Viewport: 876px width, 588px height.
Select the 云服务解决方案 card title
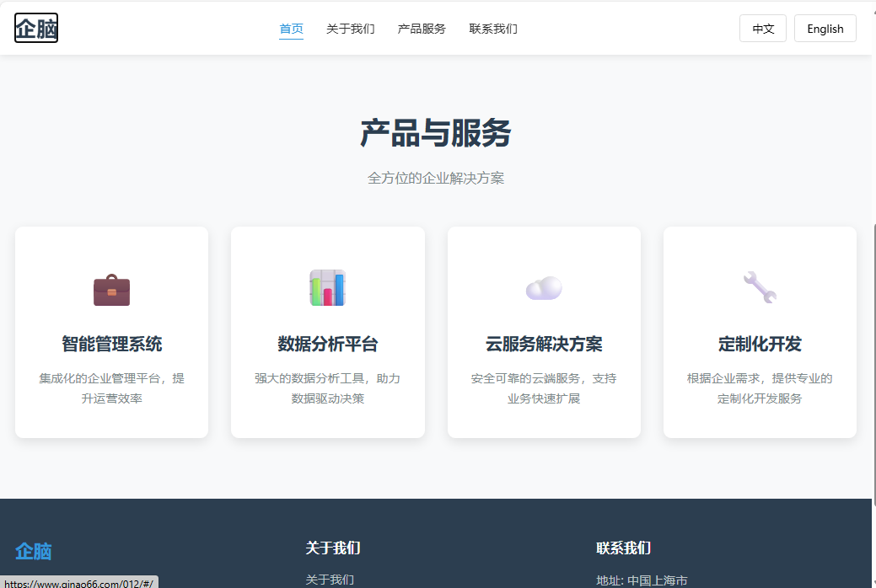[544, 345]
